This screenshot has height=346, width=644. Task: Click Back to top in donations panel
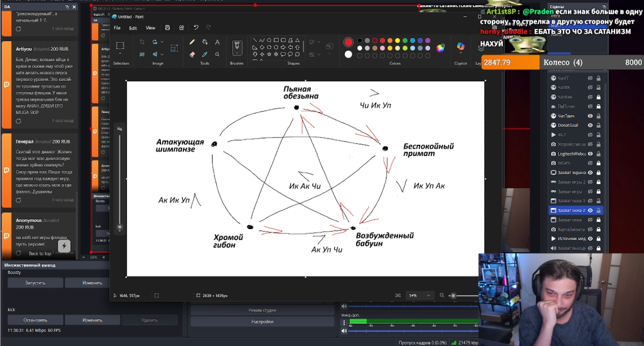[x=40, y=254]
